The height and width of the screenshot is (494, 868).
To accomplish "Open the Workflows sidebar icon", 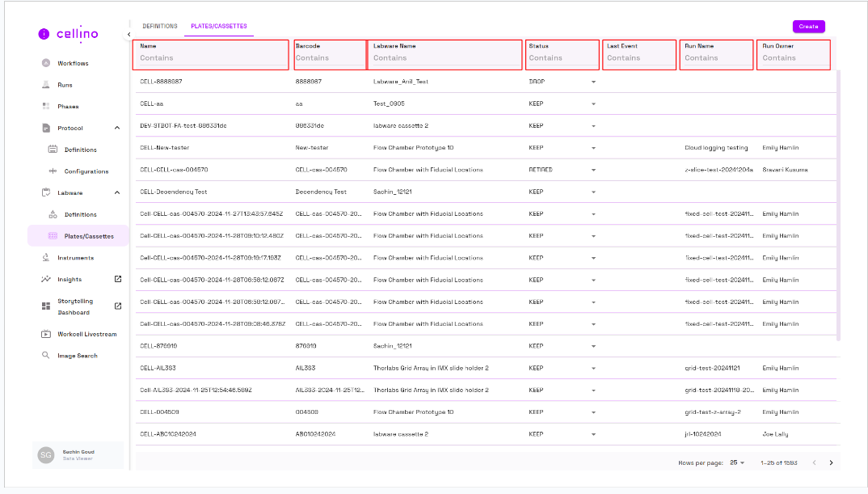I will [46, 63].
